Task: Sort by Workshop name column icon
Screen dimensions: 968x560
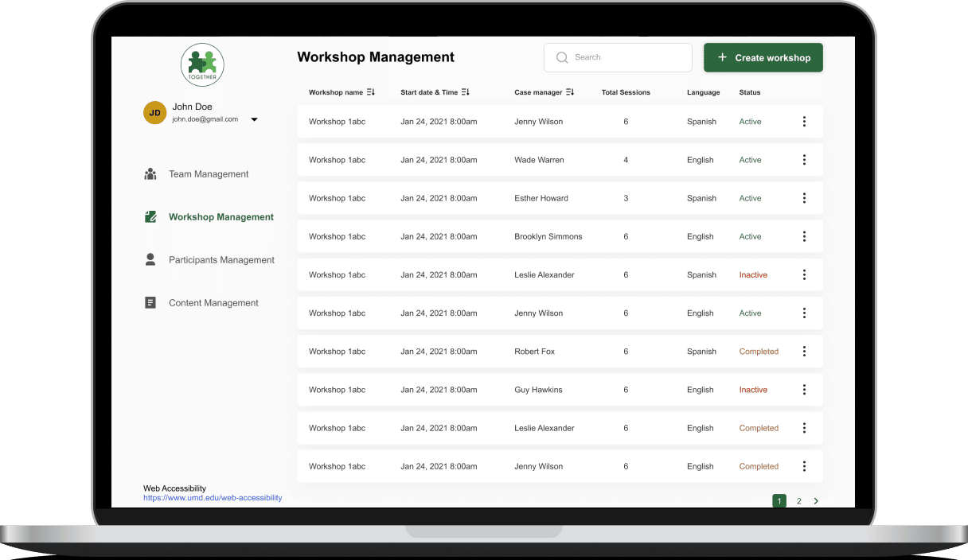Action: tap(371, 92)
